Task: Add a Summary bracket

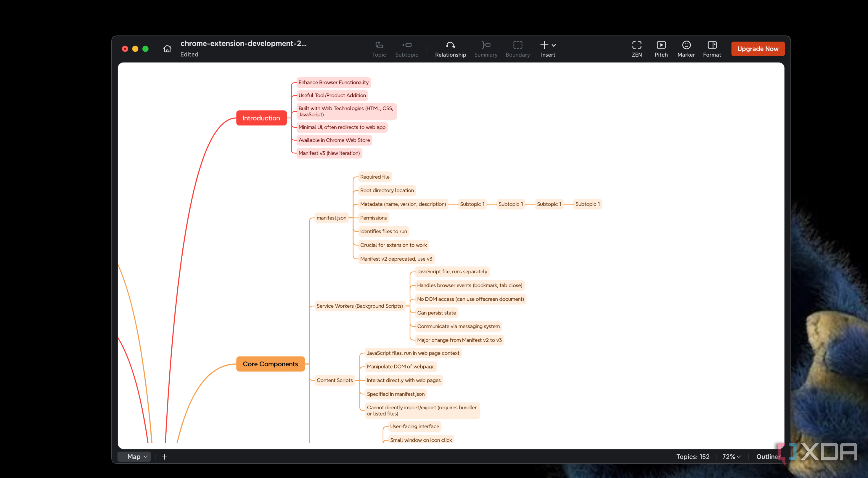Action: [x=486, y=49]
